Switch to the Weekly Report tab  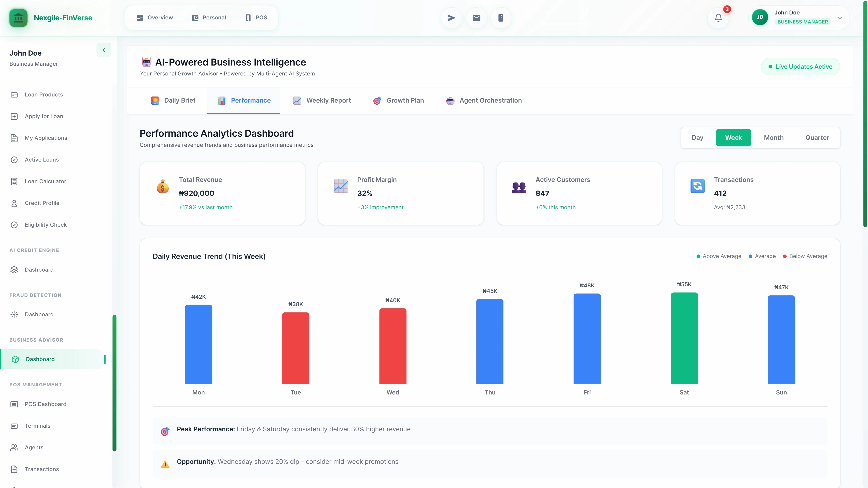click(322, 100)
